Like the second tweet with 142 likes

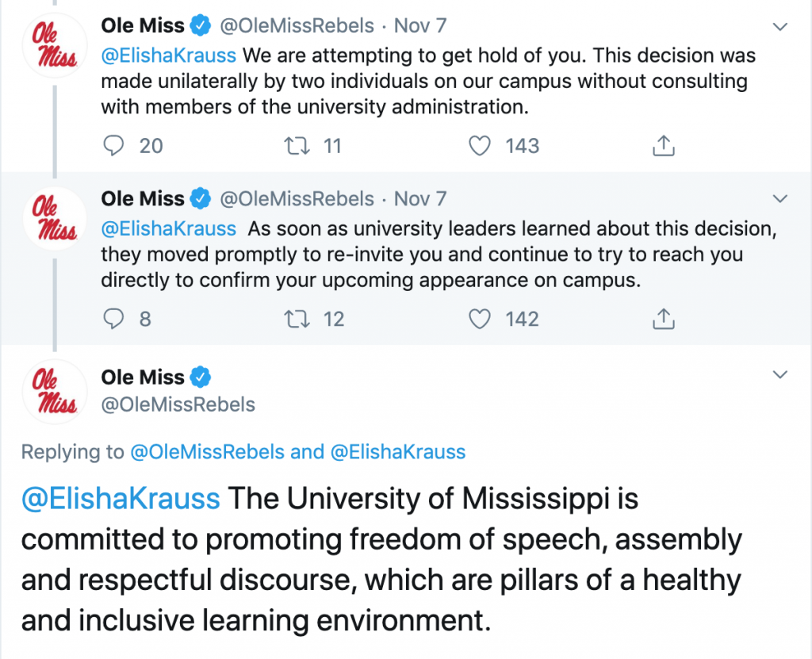(479, 319)
